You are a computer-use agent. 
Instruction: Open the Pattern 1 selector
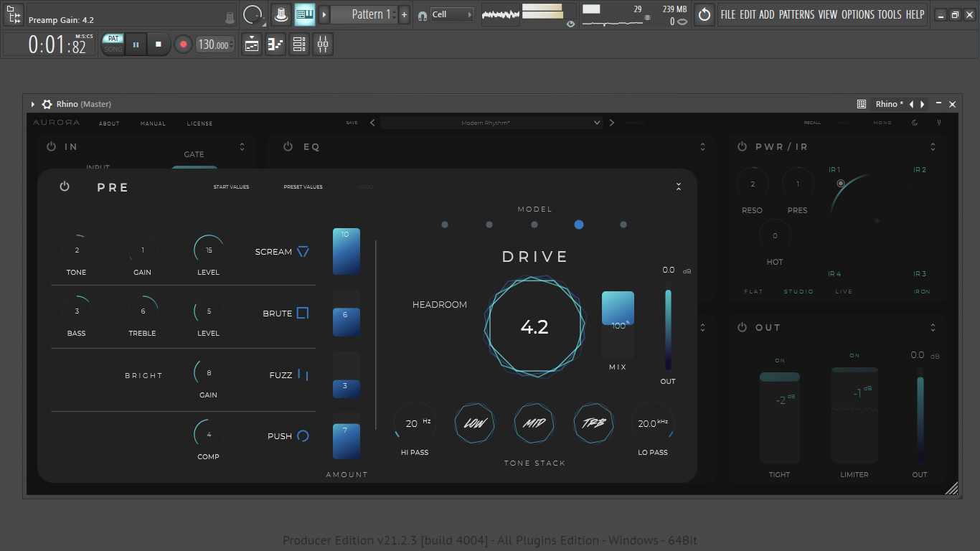364,14
